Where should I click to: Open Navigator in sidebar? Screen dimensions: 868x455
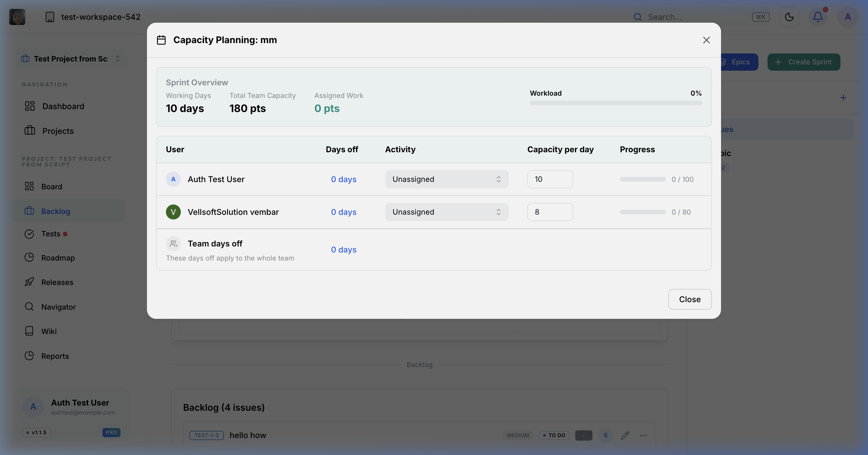[x=69, y=307]
